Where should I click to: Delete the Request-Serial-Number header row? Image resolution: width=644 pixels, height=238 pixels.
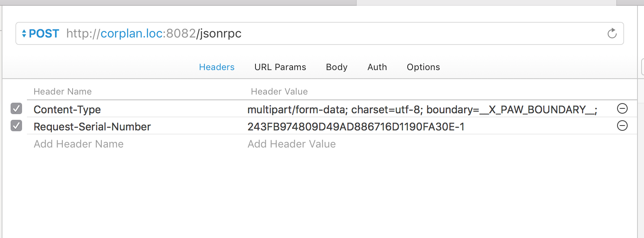(622, 126)
